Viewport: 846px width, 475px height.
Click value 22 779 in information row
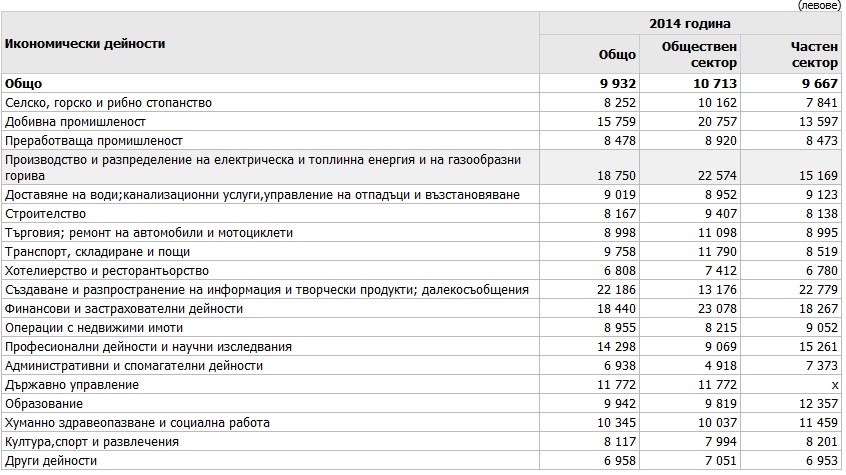[818, 289]
